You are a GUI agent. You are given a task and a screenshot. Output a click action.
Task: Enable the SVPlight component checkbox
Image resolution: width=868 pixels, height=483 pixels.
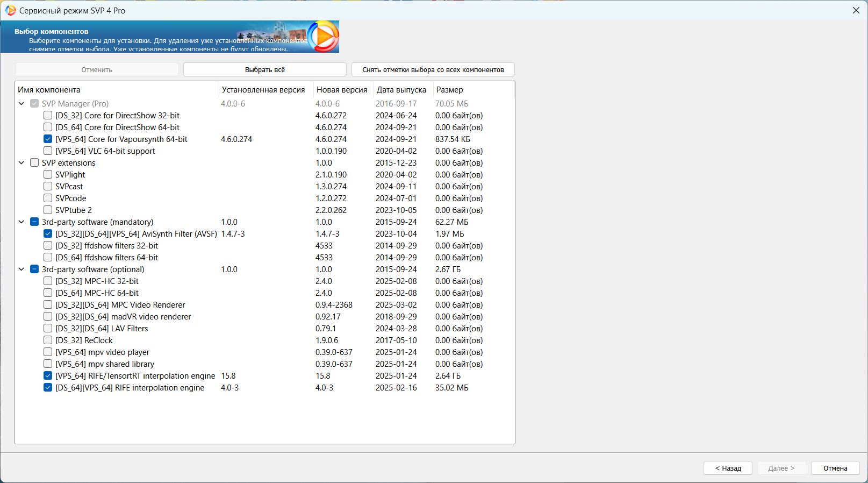tap(48, 174)
